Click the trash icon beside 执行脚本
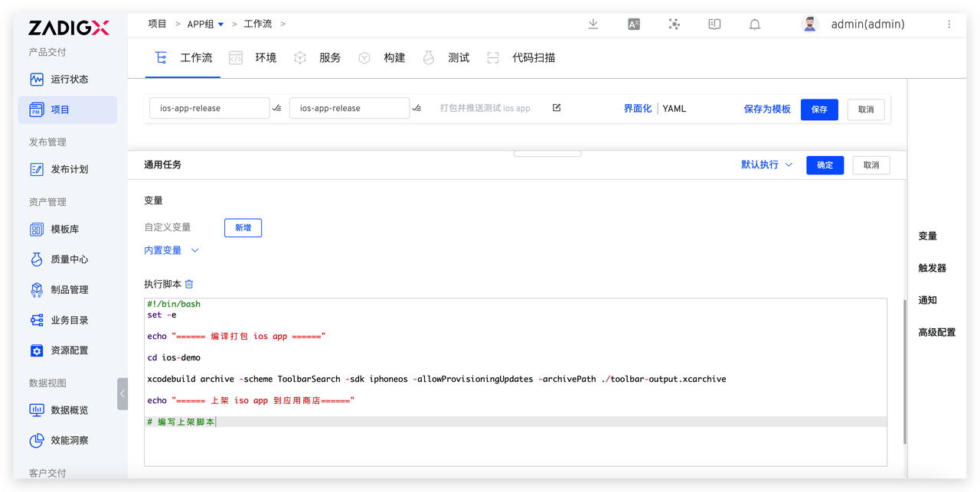The height and width of the screenshot is (492, 980). click(x=189, y=284)
